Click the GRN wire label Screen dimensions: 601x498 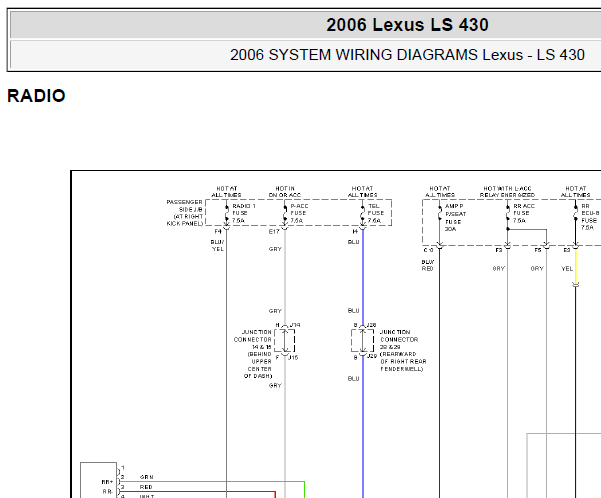tap(146, 477)
